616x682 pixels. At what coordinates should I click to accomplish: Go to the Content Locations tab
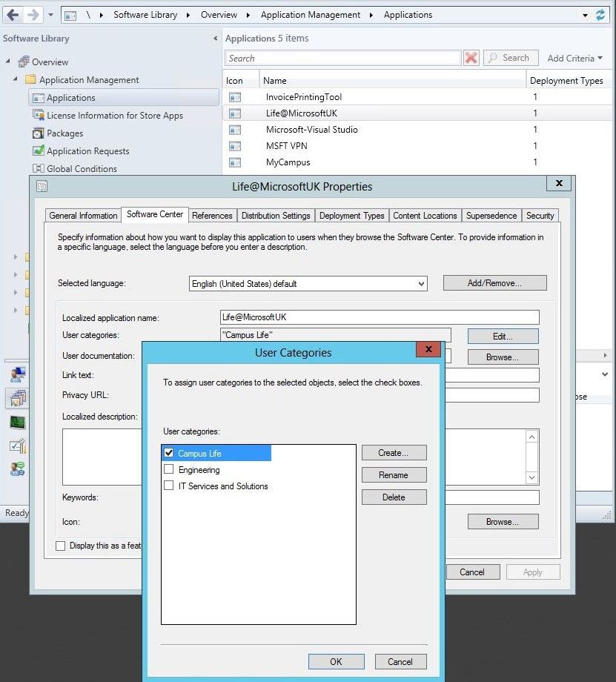(425, 216)
